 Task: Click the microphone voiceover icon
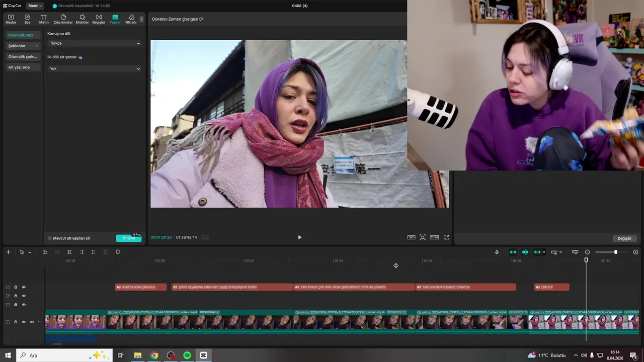coord(497,252)
